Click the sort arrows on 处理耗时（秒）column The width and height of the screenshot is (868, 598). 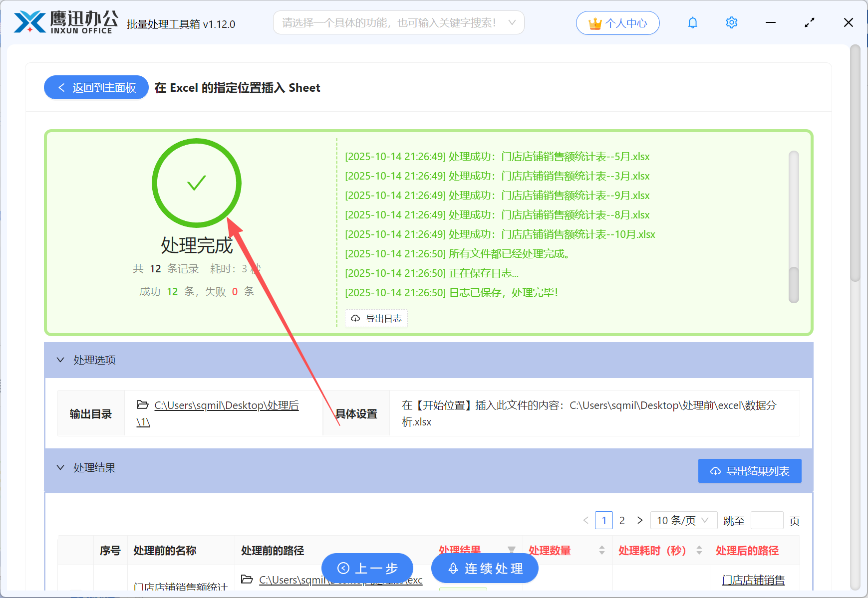699,550
